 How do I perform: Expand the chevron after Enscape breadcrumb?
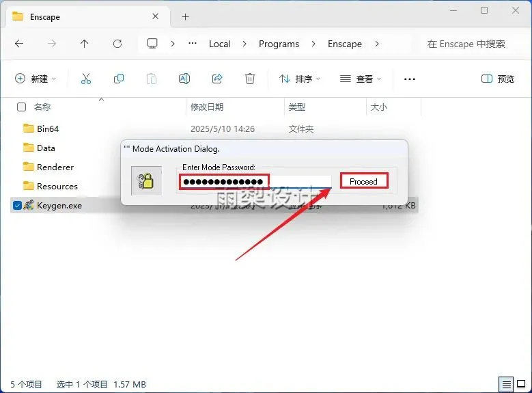(x=377, y=44)
